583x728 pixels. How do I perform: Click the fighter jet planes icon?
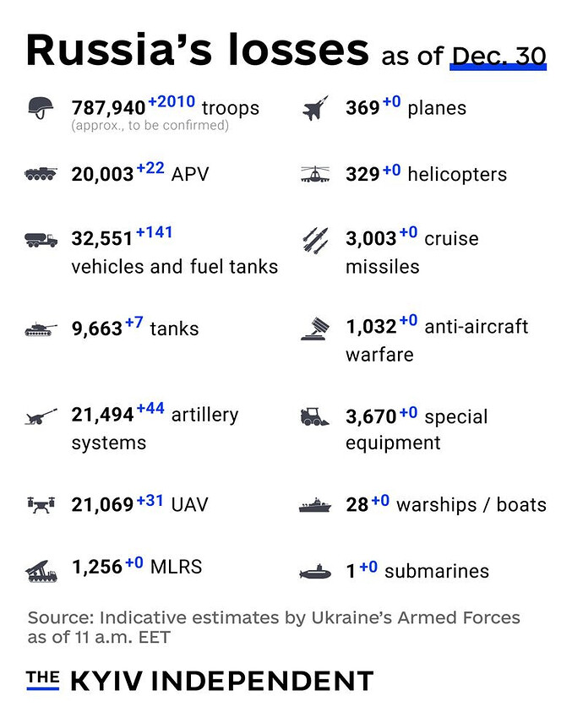click(x=315, y=108)
